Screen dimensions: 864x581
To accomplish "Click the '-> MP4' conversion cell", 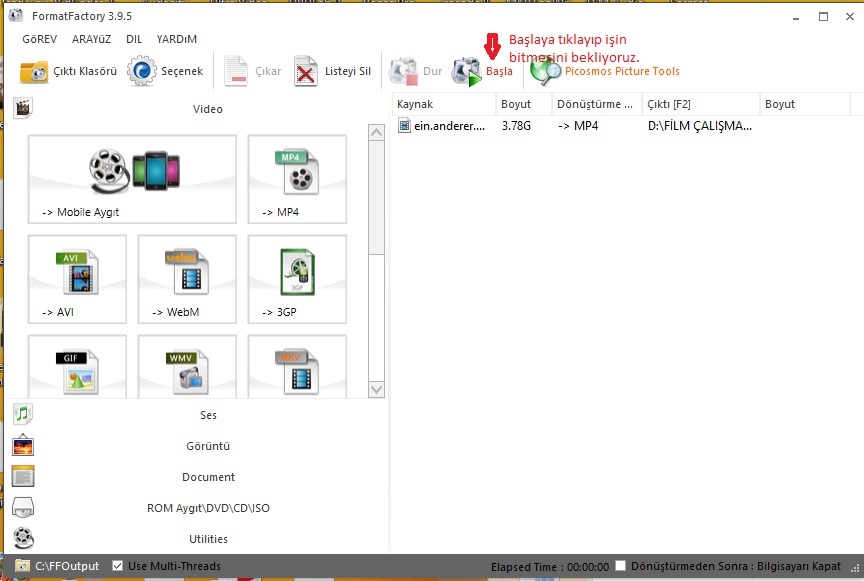I will click(x=577, y=126).
